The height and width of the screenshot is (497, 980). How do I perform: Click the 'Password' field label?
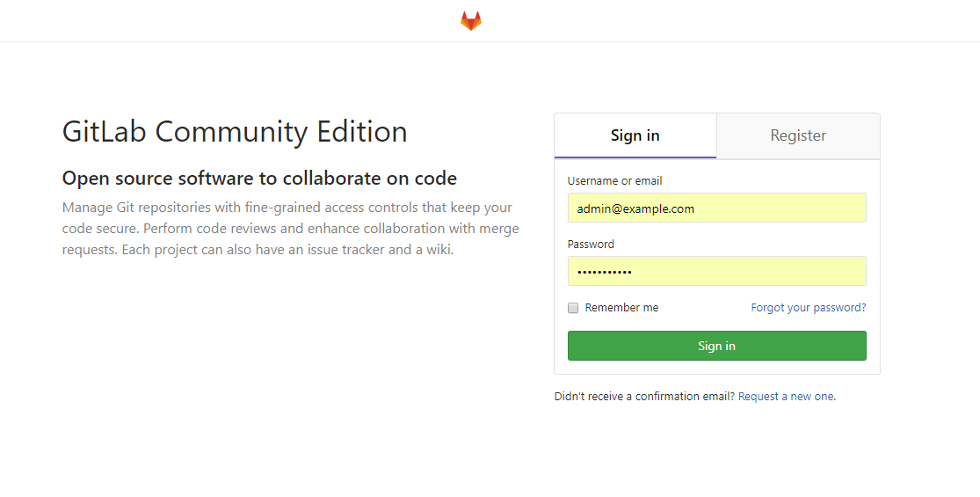[x=591, y=245]
